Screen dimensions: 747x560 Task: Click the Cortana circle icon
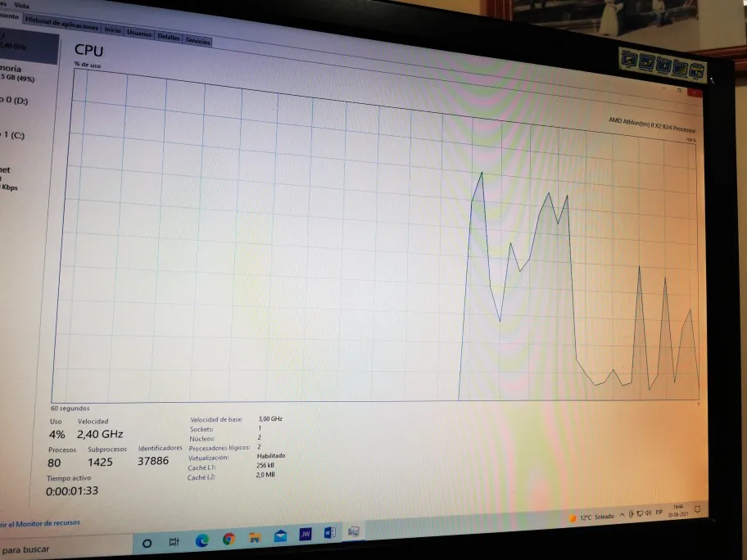[x=147, y=543]
